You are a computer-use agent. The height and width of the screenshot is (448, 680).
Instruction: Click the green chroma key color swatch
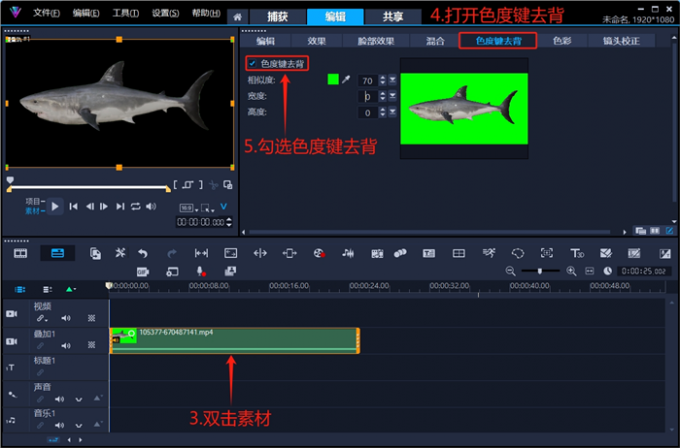(x=333, y=80)
